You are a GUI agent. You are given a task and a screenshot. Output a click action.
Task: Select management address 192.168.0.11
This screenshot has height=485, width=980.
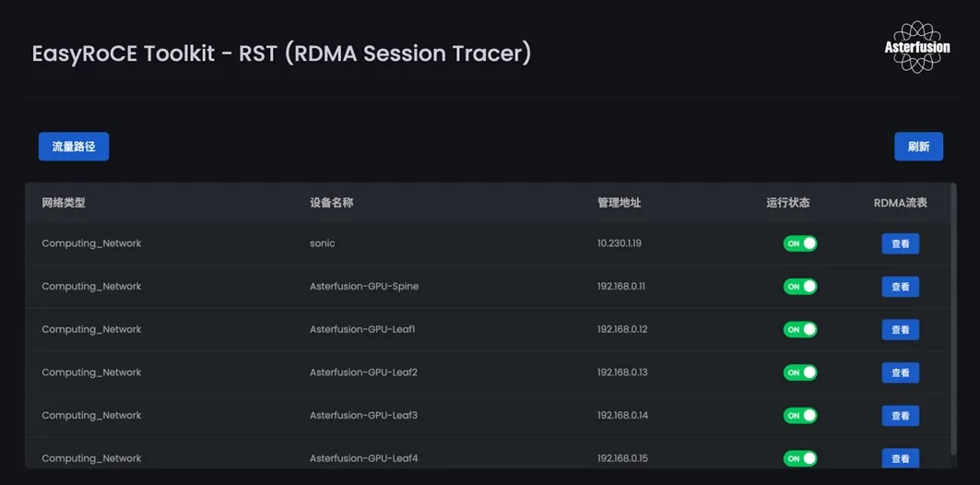coord(621,287)
